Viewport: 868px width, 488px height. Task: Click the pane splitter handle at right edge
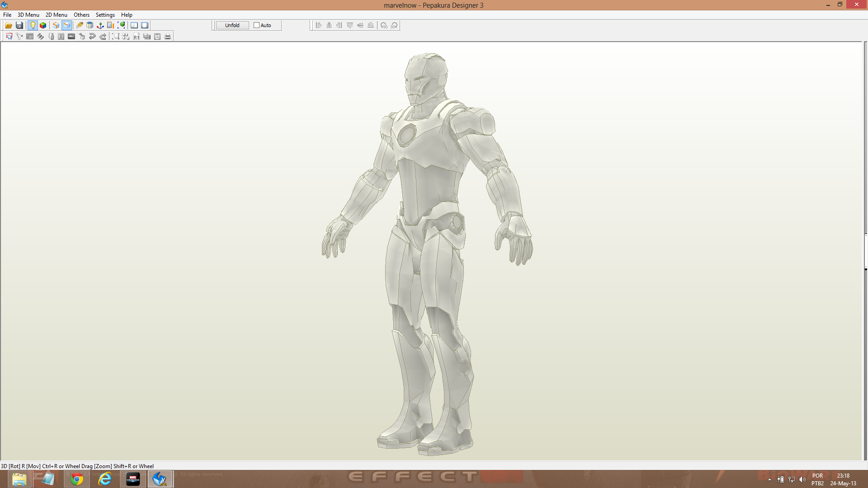(x=866, y=252)
